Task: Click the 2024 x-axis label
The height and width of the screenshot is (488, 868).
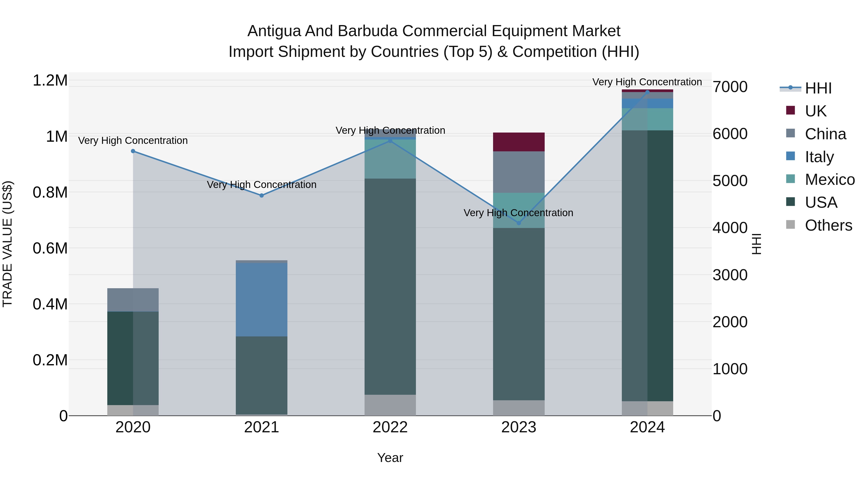Action: (647, 427)
